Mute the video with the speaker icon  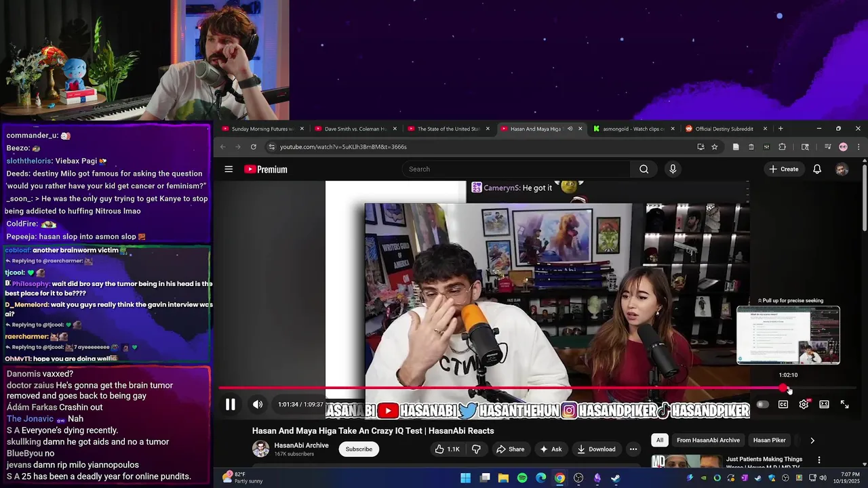point(258,405)
